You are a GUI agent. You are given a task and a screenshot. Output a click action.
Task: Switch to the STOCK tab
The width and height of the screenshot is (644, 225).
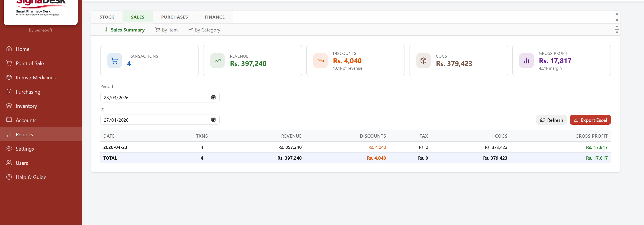(107, 17)
